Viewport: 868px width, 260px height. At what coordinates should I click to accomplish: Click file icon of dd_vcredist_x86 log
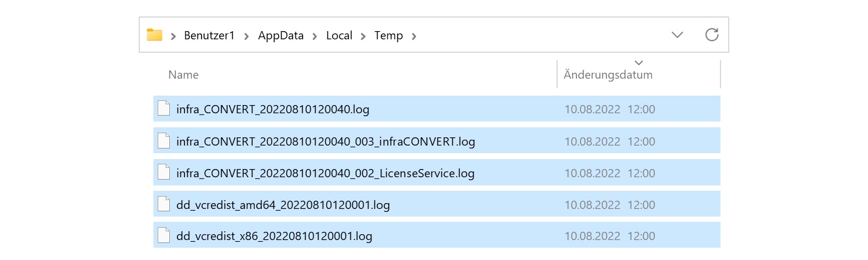tap(164, 236)
